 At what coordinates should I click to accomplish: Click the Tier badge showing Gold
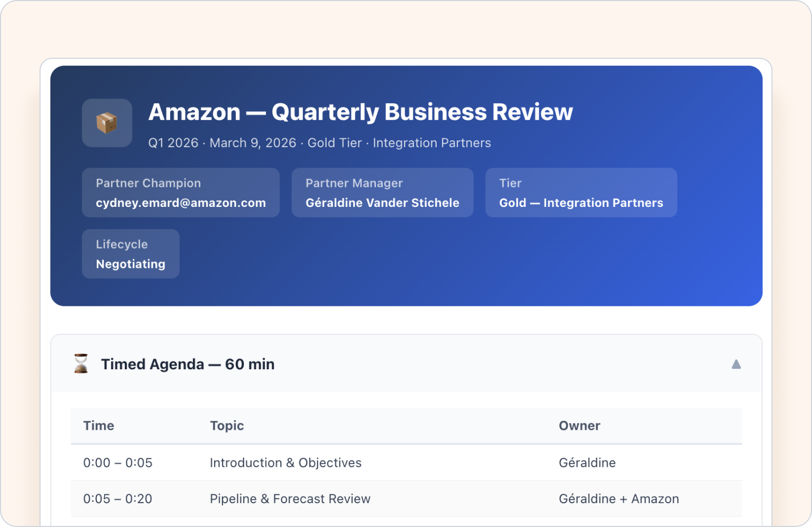pyautogui.click(x=580, y=193)
